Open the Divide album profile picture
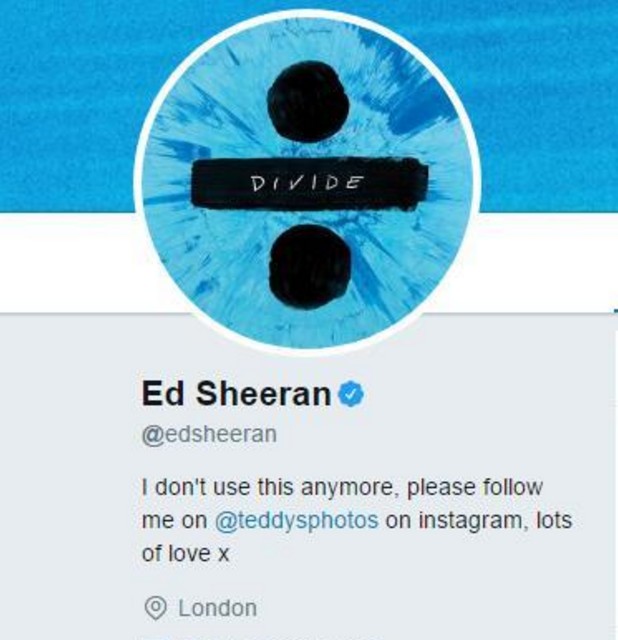The width and height of the screenshot is (618, 640). 308,182
